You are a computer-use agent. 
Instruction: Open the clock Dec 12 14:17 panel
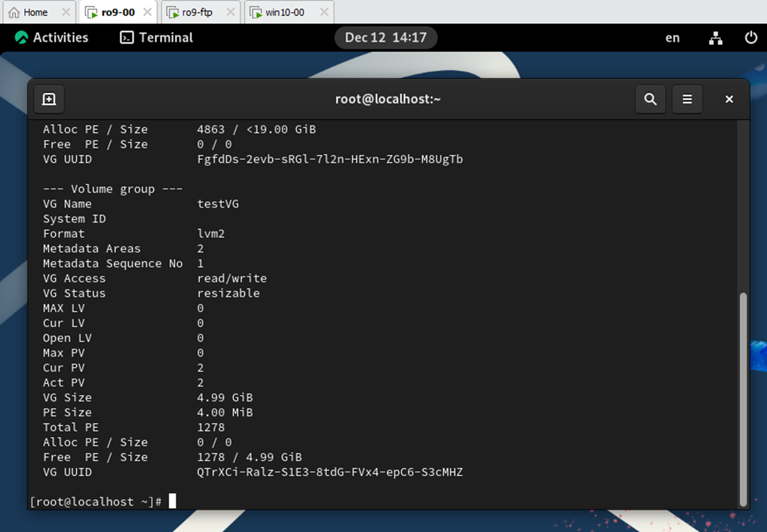coord(386,38)
